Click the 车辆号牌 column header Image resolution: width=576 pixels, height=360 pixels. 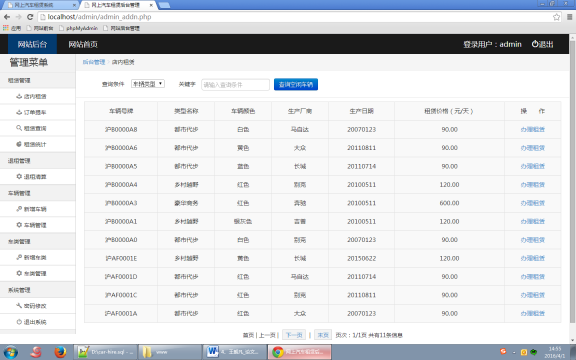click(x=121, y=111)
